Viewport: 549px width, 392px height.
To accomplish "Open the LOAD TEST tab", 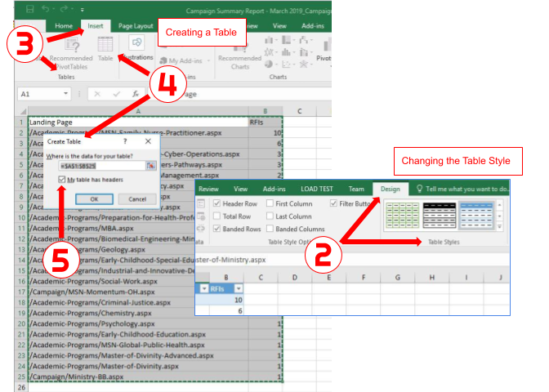I will click(317, 189).
